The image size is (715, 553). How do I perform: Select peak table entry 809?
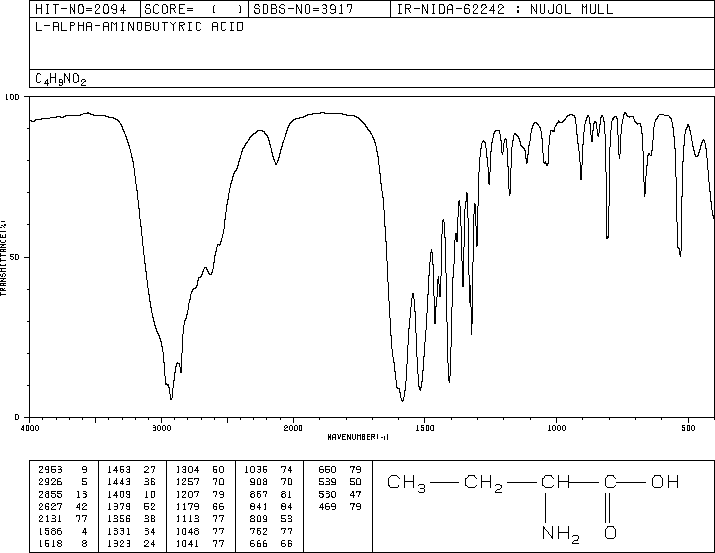pos(259,519)
